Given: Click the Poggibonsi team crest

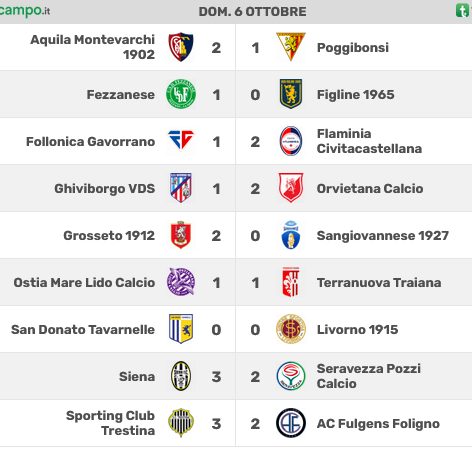Looking at the screenshot, I should tap(291, 47).
